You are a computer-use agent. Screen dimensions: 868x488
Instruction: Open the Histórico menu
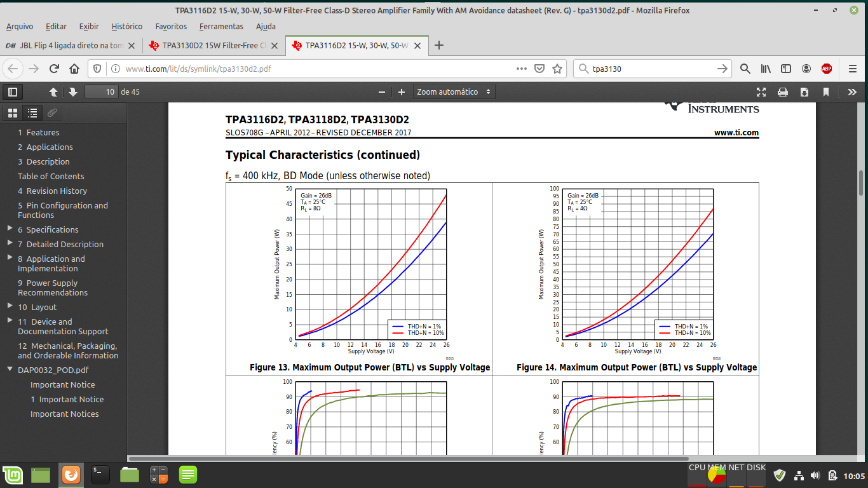pos(127,26)
